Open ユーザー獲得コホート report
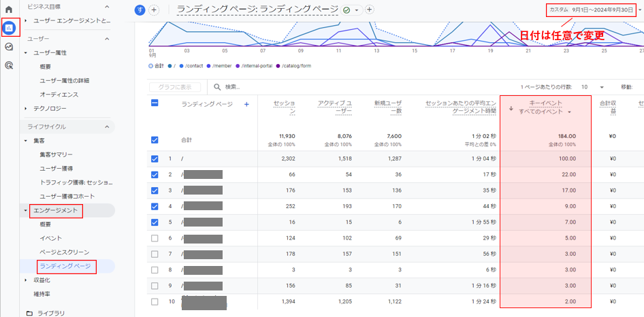Image resolution: width=644 pixels, height=317 pixels. (x=67, y=197)
